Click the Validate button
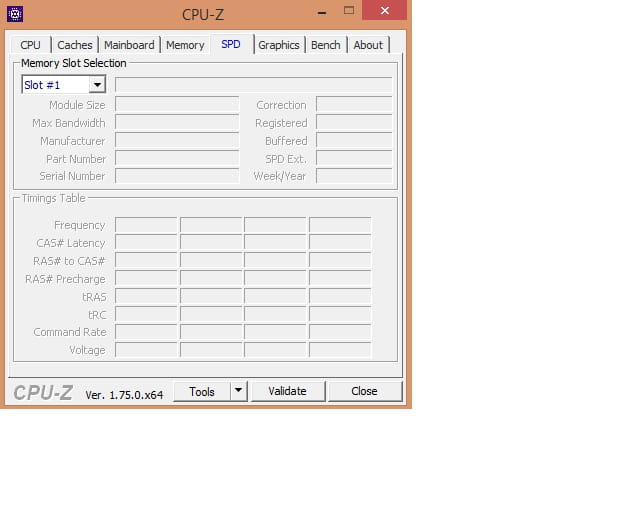 coord(287,392)
